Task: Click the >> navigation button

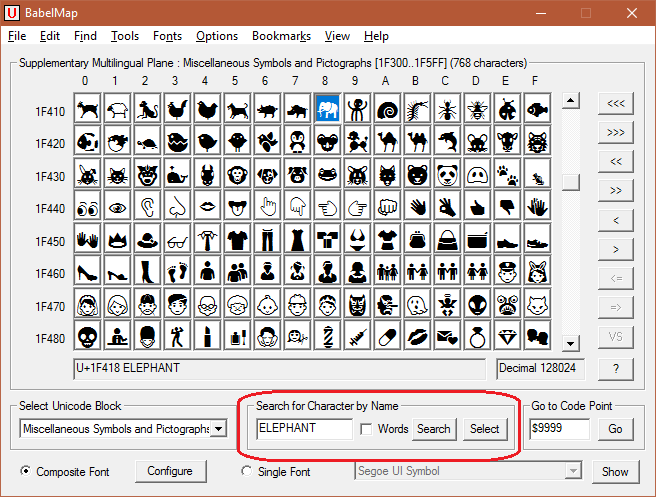Action: (615, 191)
